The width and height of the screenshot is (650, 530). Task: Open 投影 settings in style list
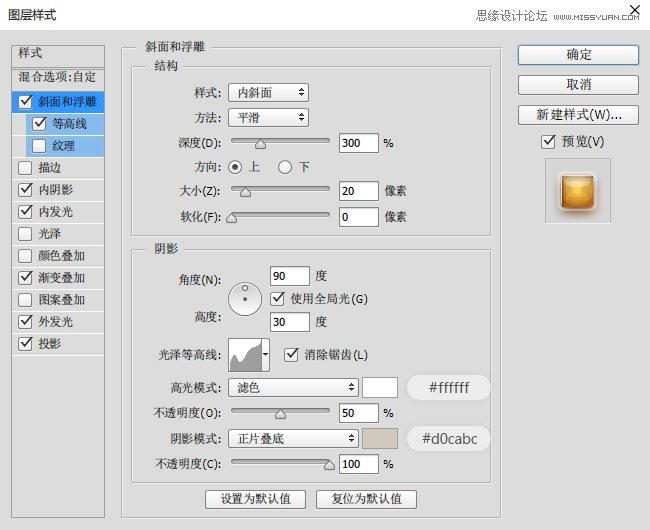50,344
